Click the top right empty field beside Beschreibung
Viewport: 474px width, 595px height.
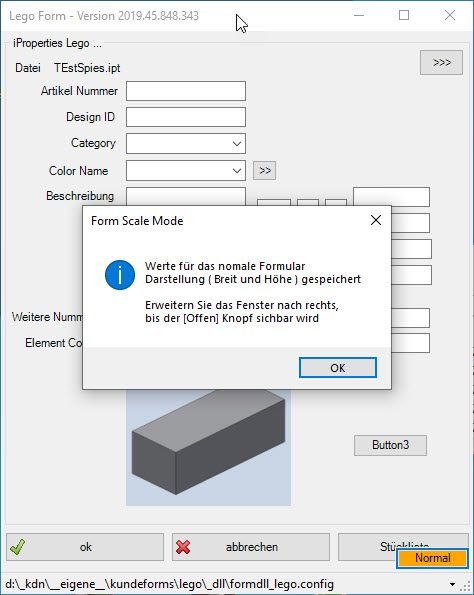tap(392, 197)
